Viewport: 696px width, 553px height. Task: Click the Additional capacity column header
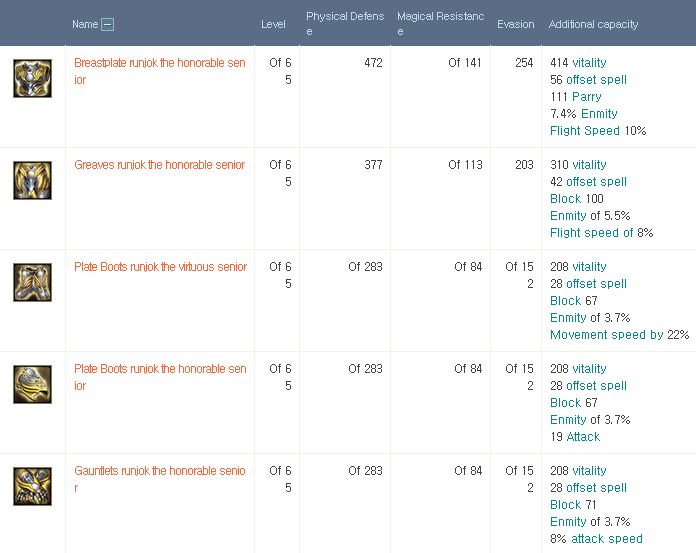coord(593,24)
